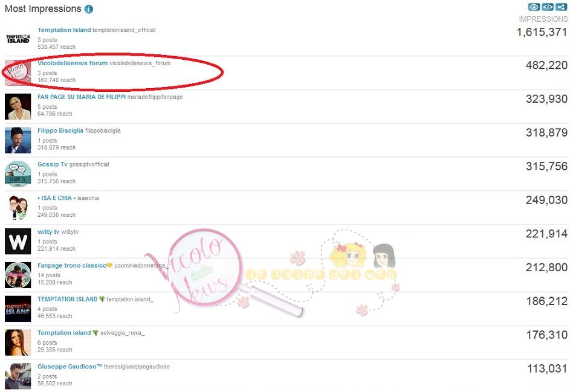This screenshot has width=573, height=392.
Task: Click the 6 posts count
Action: (x=47, y=342)
